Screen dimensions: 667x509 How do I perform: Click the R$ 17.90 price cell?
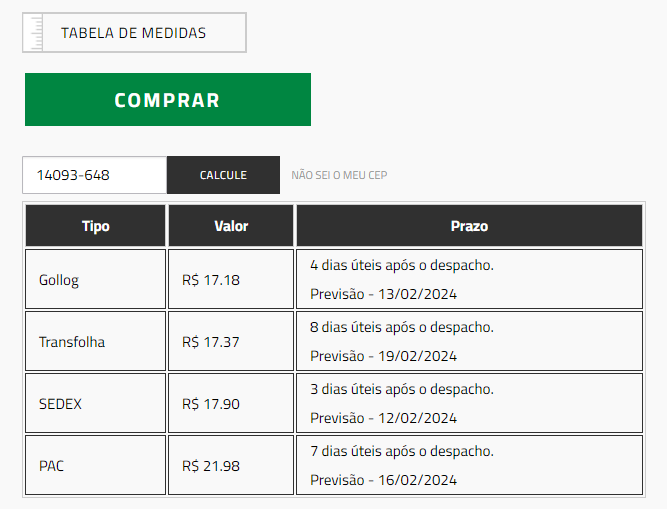click(231, 404)
